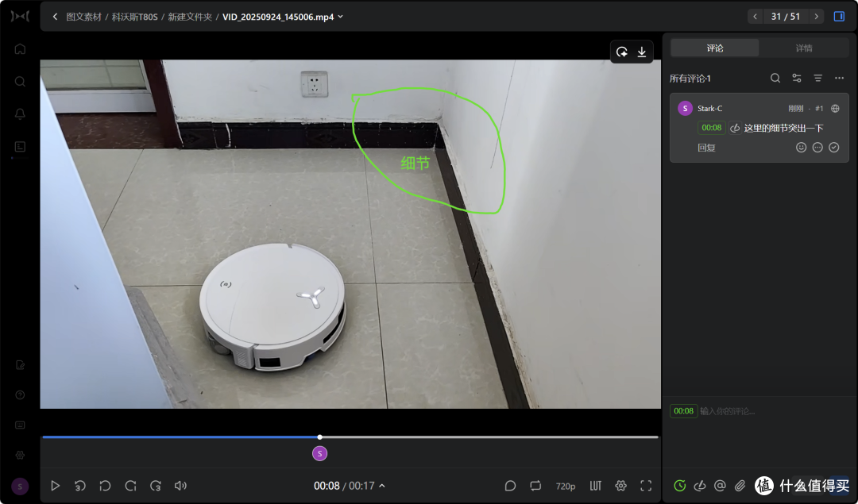Search comments with the magnifier icon
The image size is (858, 504).
[x=775, y=78]
